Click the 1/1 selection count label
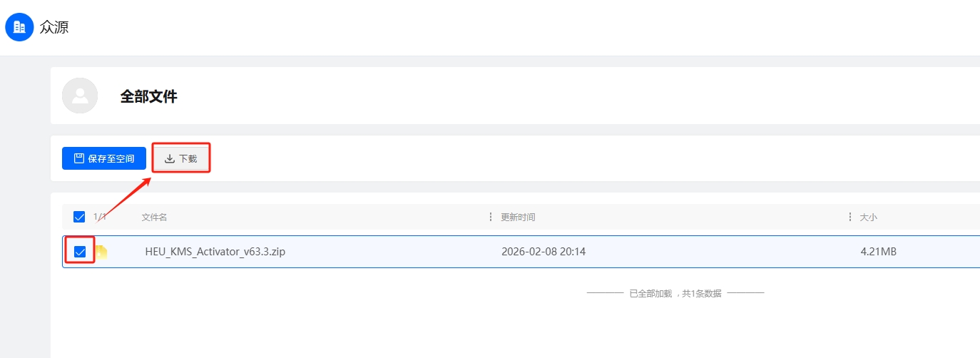This screenshot has height=358, width=980. (99, 217)
